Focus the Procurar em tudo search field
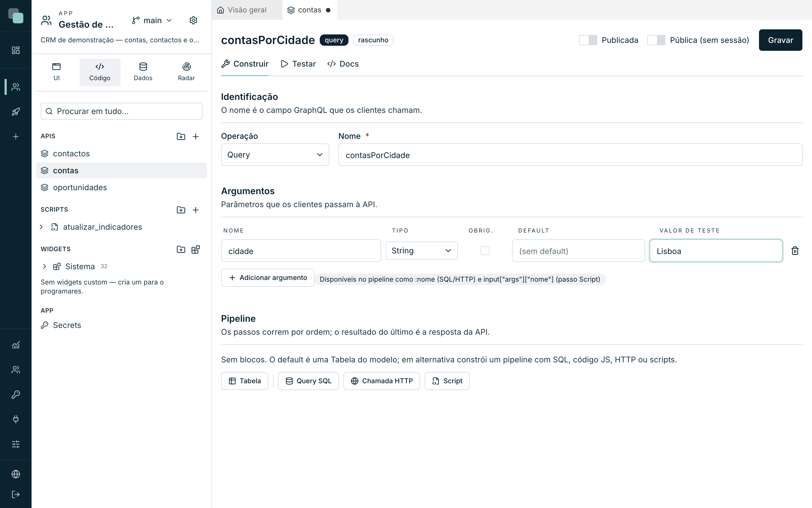812x508 pixels. [x=122, y=111]
